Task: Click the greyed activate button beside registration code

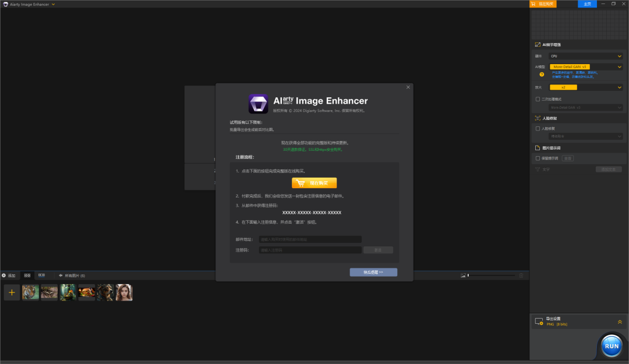Action: tap(378, 250)
